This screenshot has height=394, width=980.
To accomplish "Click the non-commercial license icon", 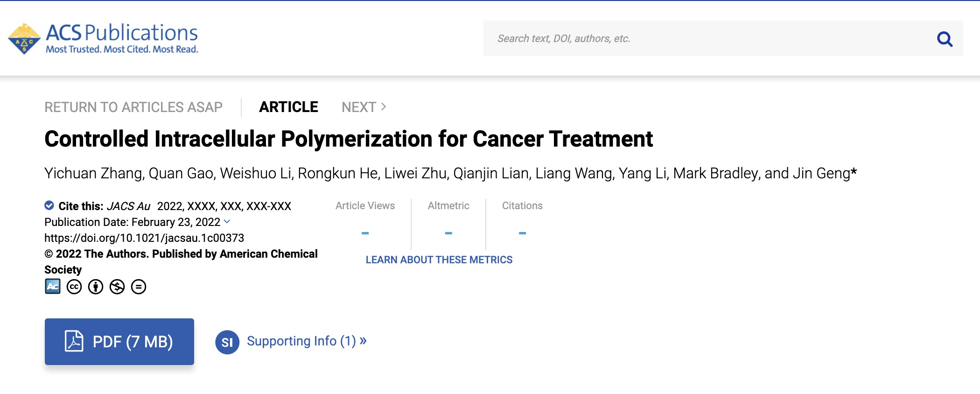I will point(117,287).
